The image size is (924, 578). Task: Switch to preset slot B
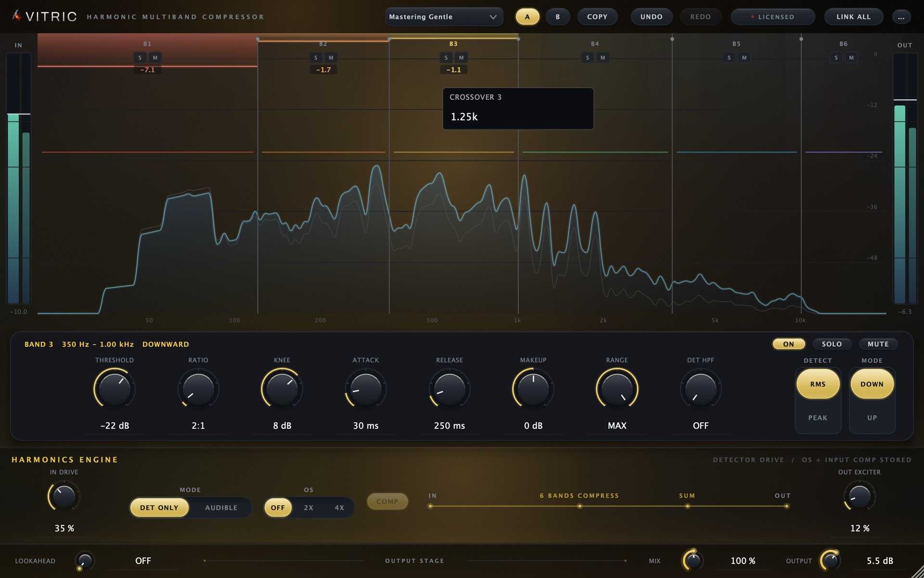tap(558, 17)
